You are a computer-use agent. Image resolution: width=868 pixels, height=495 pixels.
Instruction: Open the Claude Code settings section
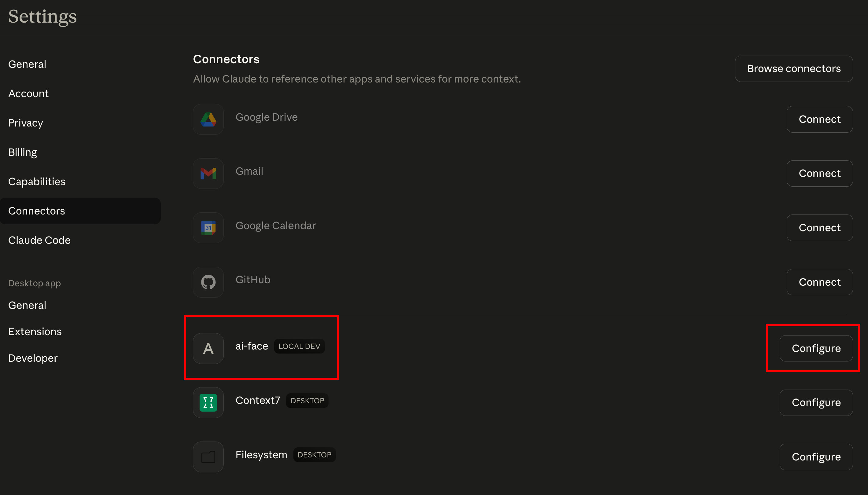coord(39,240)
